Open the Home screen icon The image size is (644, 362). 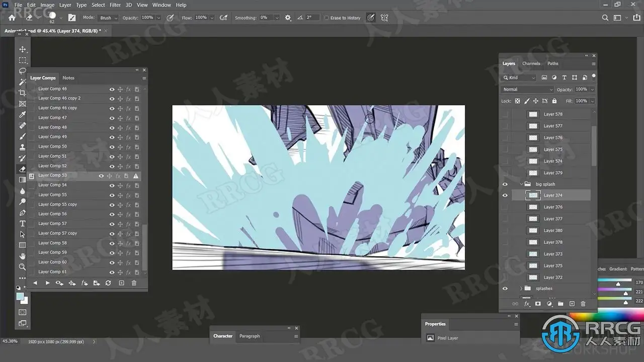(12, 18)
